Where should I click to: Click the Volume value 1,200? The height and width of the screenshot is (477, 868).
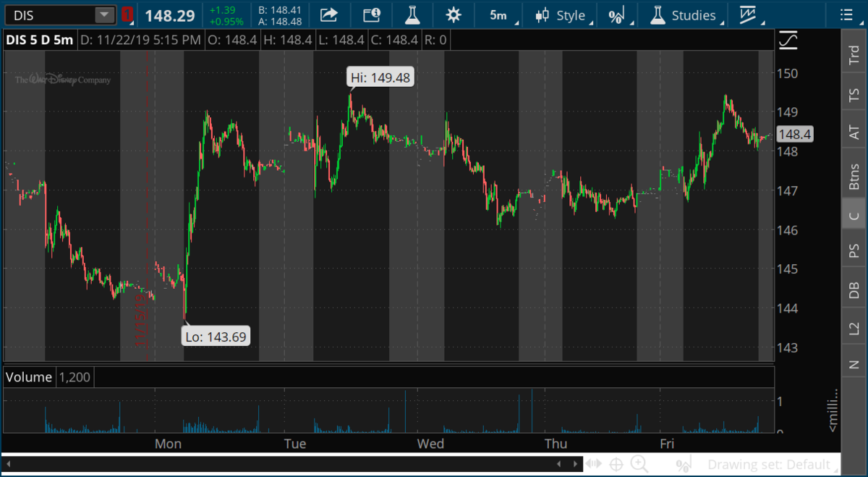click(x=73, y=377)
